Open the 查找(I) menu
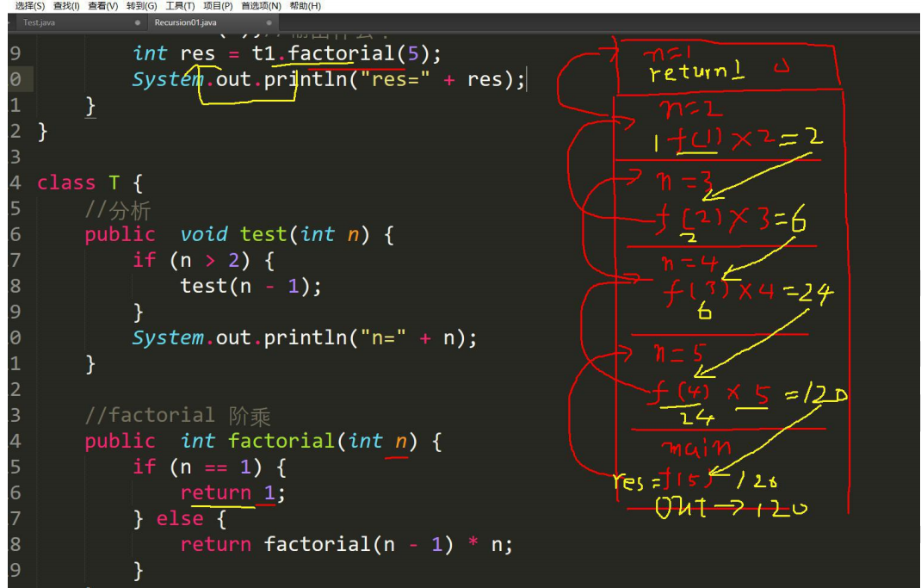921x588 pixels. click(66, 6)
